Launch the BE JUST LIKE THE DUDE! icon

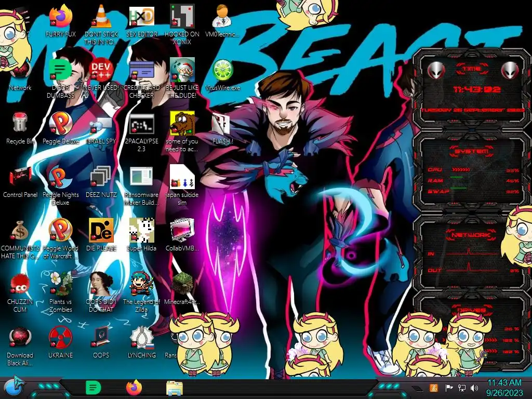point(182,70)
